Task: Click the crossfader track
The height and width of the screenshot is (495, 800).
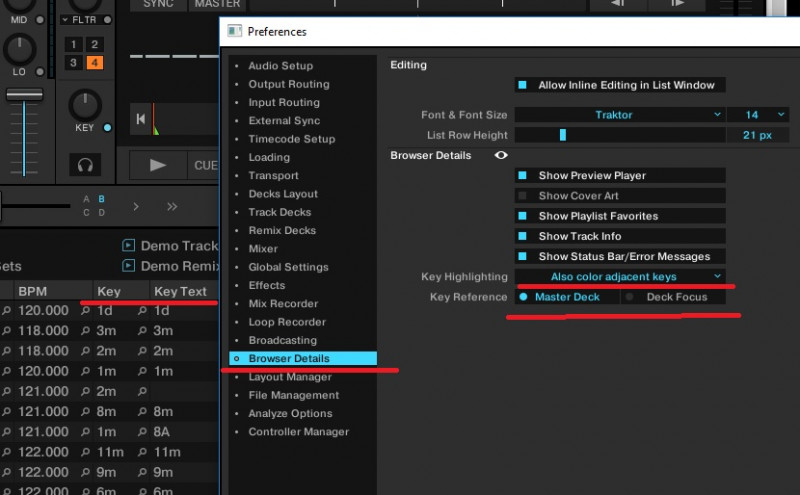Action: (x=36, y=206)
